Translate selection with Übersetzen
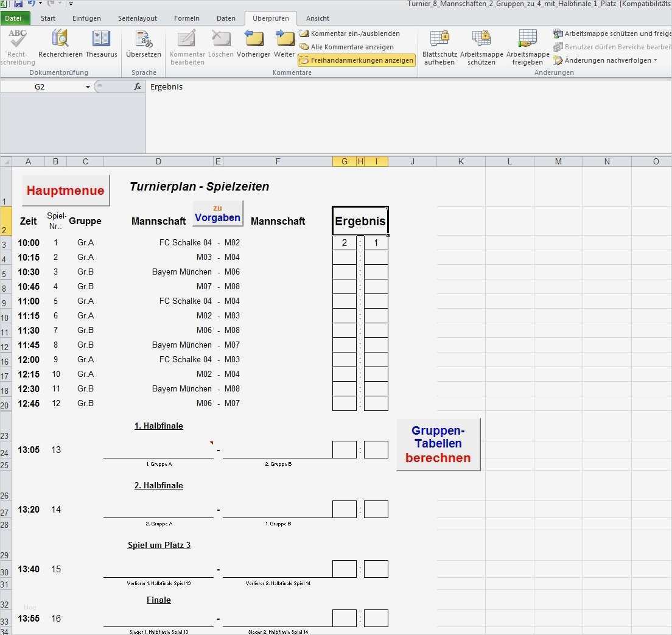 point(144,44)
